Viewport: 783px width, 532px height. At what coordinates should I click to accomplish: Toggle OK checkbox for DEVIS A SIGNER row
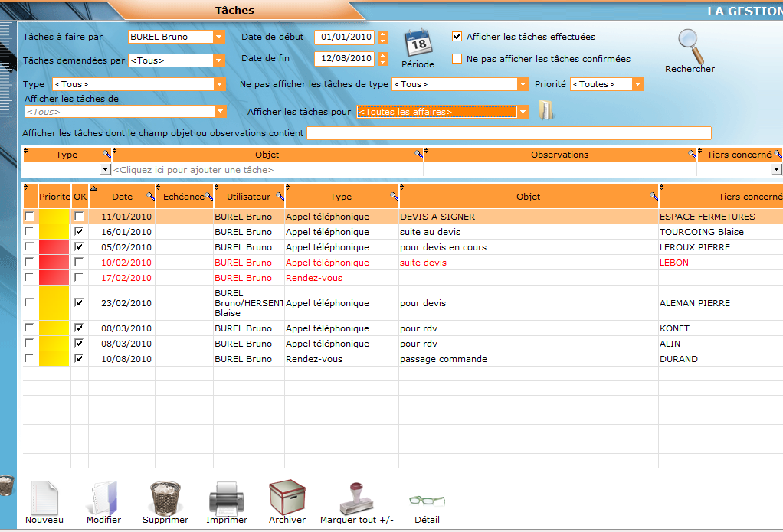pos(80,216)
